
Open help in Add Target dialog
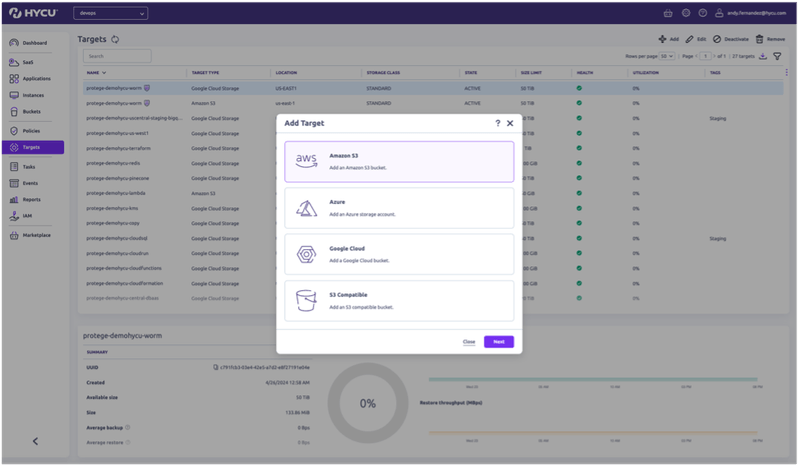pos(497,123)
